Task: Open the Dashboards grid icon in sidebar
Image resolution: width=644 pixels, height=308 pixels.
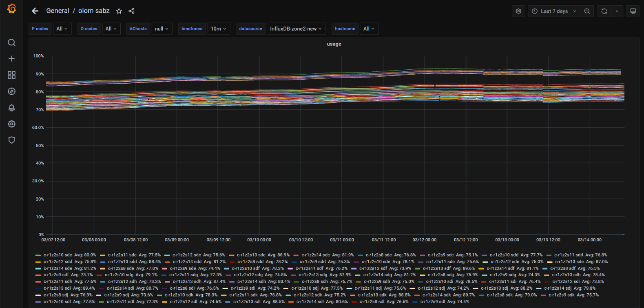Action: (11, 75)
